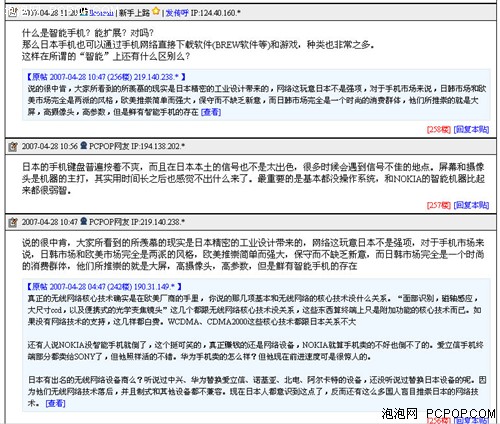Click the post icon beside the 11:20 post
The height and width of the screenshot is (424, 500).
[x=12, y=13]
